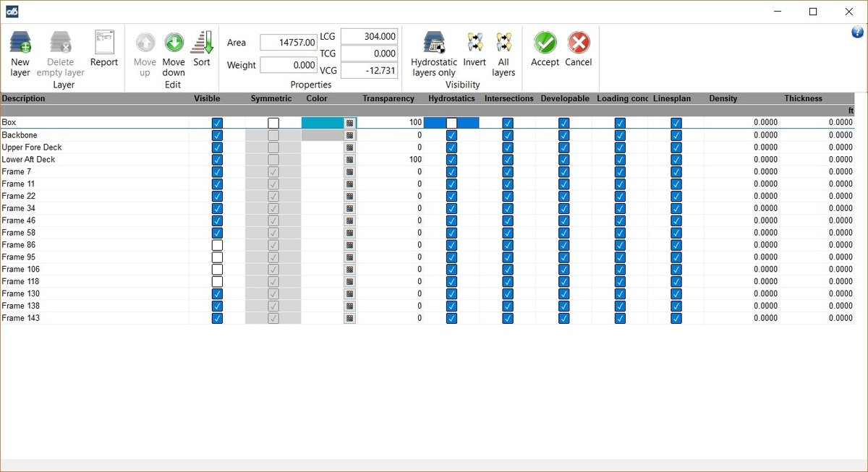Show hydrostatic layers only
This screenshot has height=472, width=868.
coord(433,43)
